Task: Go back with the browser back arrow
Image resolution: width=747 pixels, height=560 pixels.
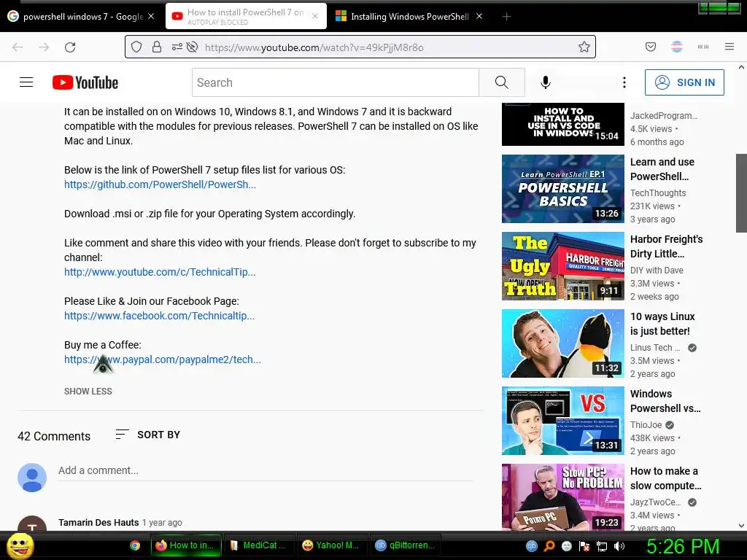Action: 18,47
